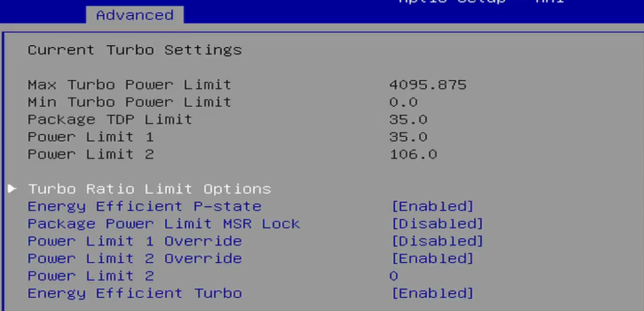
Task: Highlight the Power Limit 1 Override label
Action: (134, 241)
